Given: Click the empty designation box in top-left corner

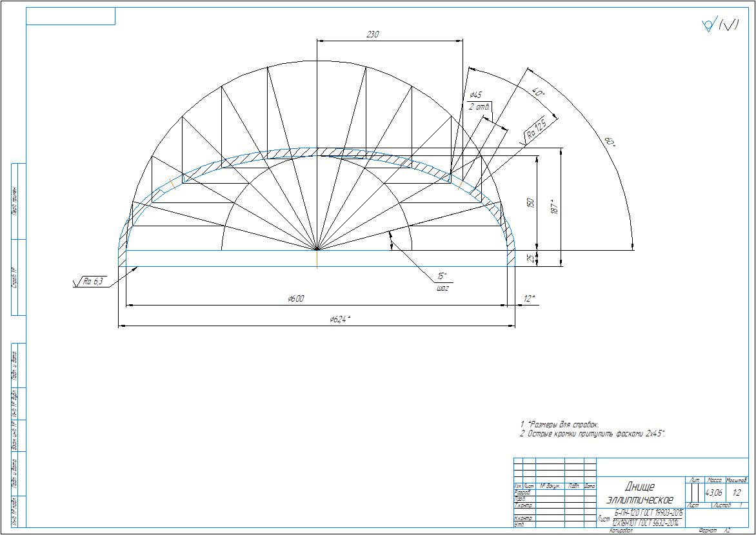Looking at the screenshot, I should pos(70,16).
